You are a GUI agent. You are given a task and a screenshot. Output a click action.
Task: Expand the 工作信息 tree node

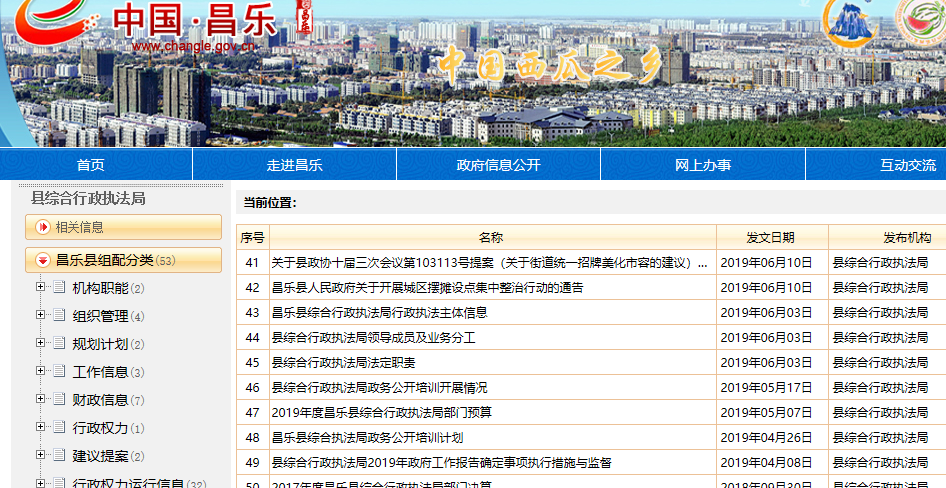coord(40,372)
